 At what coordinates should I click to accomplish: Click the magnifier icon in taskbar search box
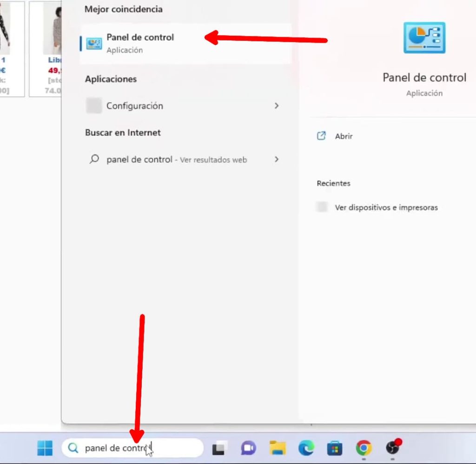[73, 448]
